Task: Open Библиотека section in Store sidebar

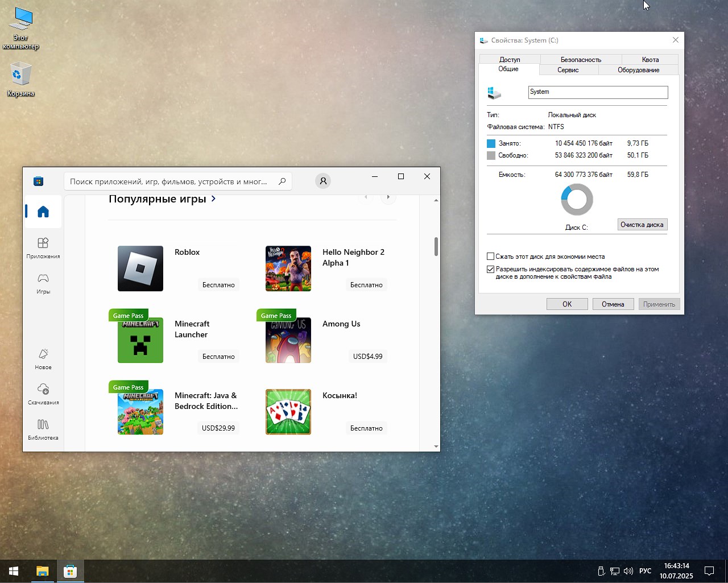Action: point(43,429)
